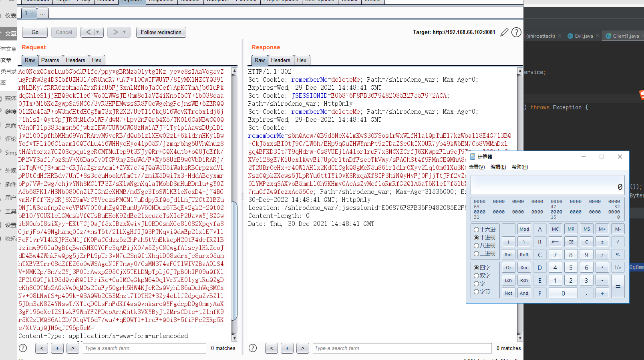
Task: Go back with the < history button
Action: pyautogui.click(x=88, y=32)
